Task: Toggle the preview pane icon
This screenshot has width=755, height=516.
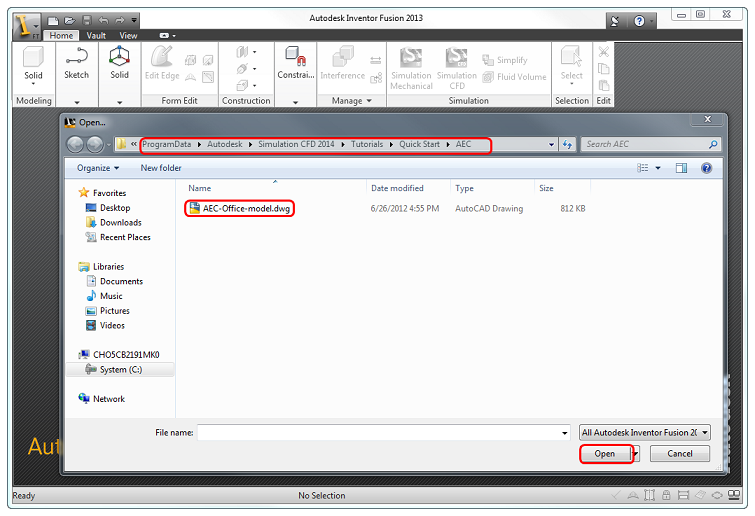Action: point(681,168)
